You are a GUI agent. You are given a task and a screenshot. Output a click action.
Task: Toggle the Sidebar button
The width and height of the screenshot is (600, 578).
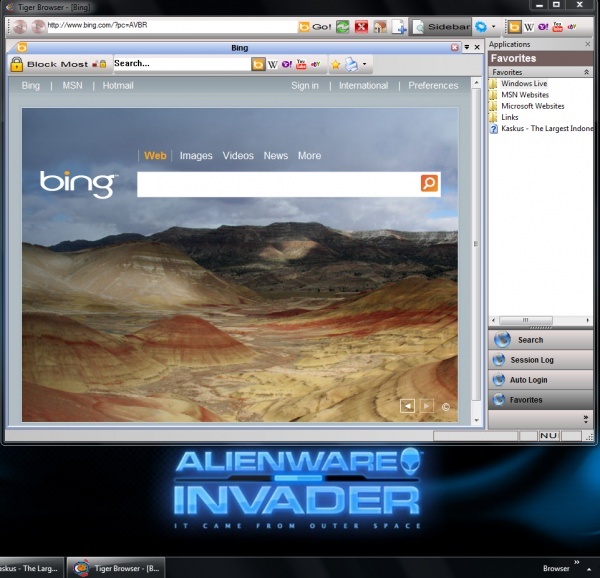pos(441,27)
